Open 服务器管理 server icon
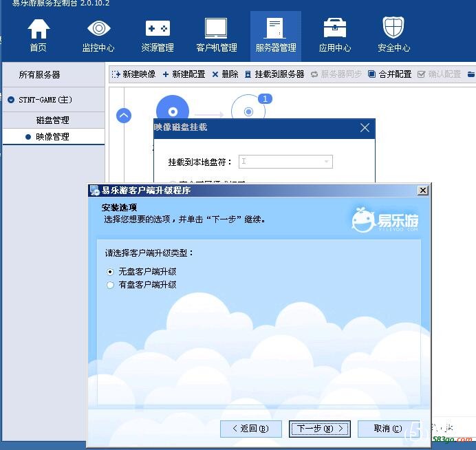 [276, 36]
